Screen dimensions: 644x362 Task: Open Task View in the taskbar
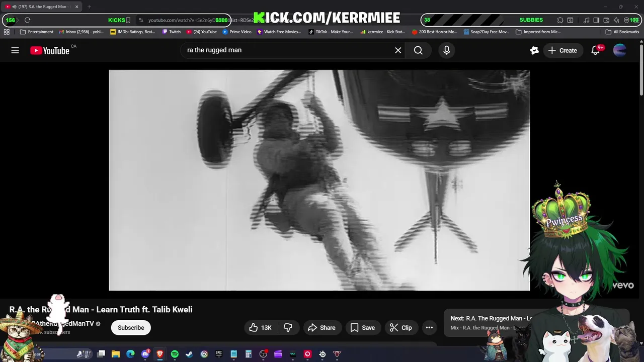point(101,354)
